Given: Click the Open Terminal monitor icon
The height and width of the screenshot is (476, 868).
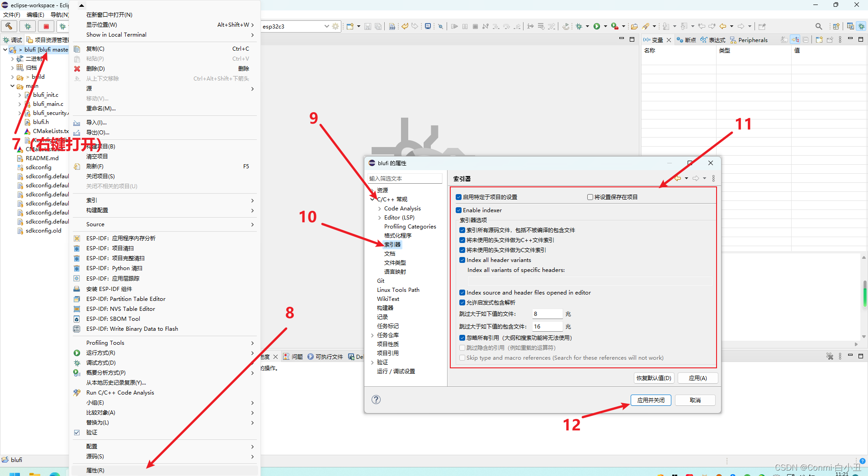Looking at the screenshot, I should tap(428, 26).
